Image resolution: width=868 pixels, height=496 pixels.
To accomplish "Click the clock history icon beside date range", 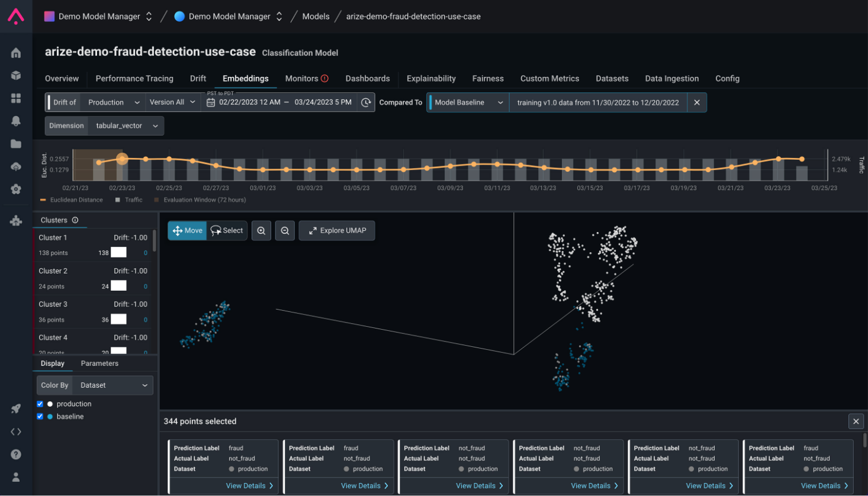I will click(366, 102).
